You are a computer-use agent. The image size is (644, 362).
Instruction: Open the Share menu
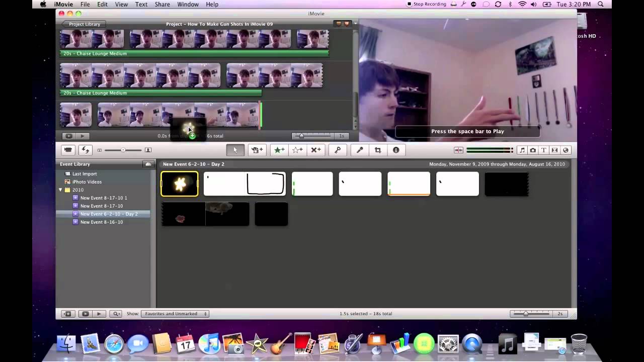[x=162, y=5]
